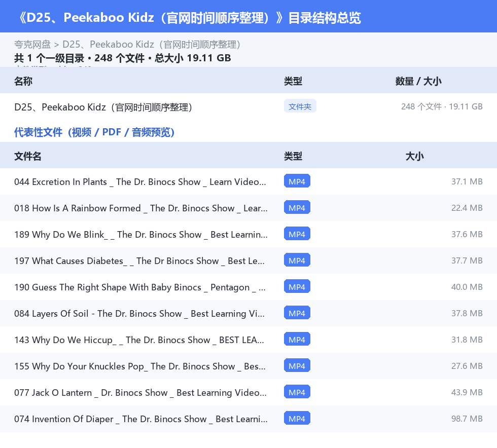497x448 pixels.
Task: Click the MP4 badge for 190 Guess The Shape
Action: (x=297, y=286)
